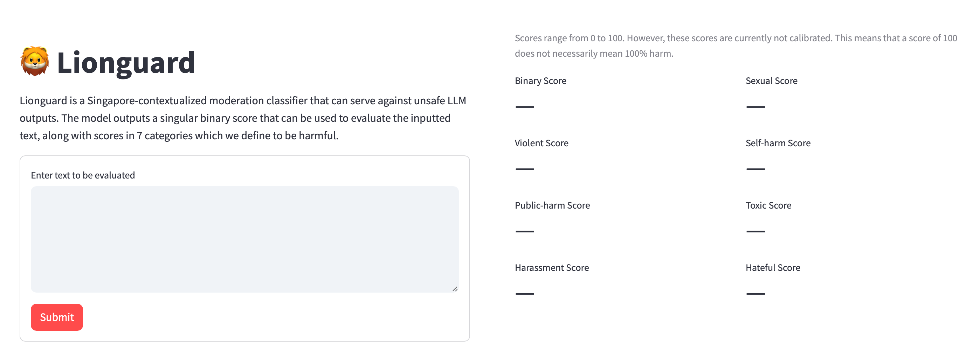Click the Enter text to be evaluated label

(83, 175)
